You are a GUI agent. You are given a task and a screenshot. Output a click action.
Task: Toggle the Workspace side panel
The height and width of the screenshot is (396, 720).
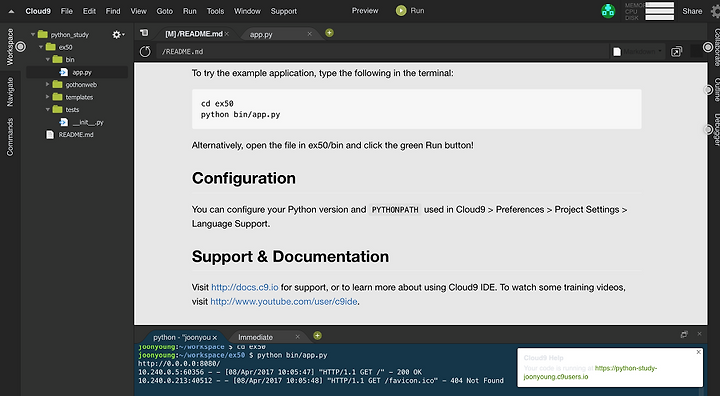point(10,47)
